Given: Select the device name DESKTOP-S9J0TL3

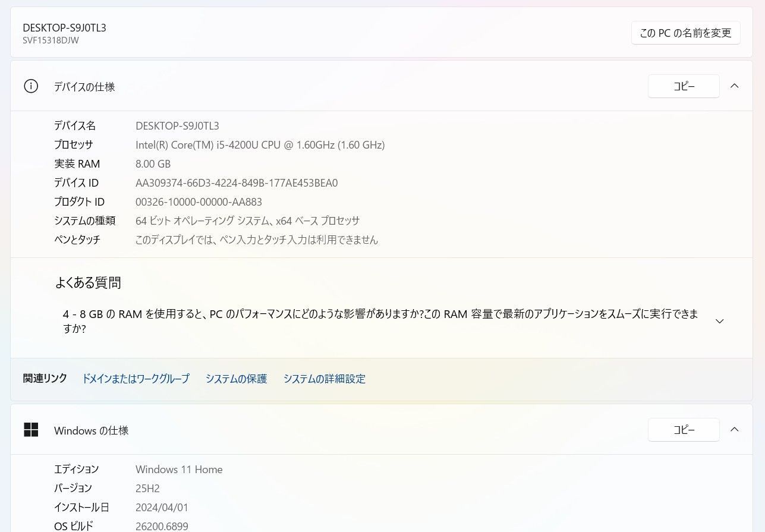Looking at the screenshot, I should click(x=177, y=125).
